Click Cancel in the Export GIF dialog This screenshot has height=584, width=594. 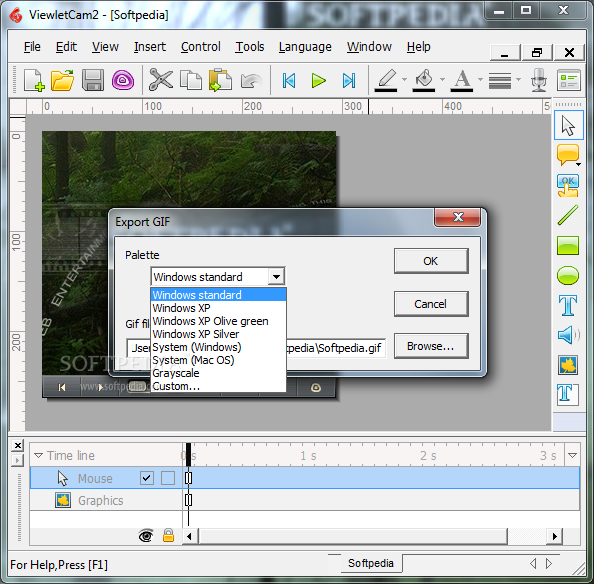431,304
